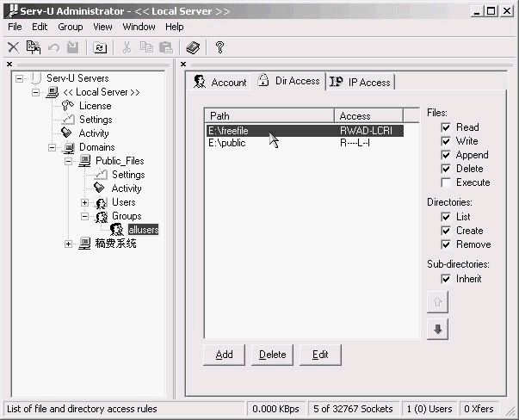Uncheck the Append files checkbox
519x420 pixels.
coord(446,155)
